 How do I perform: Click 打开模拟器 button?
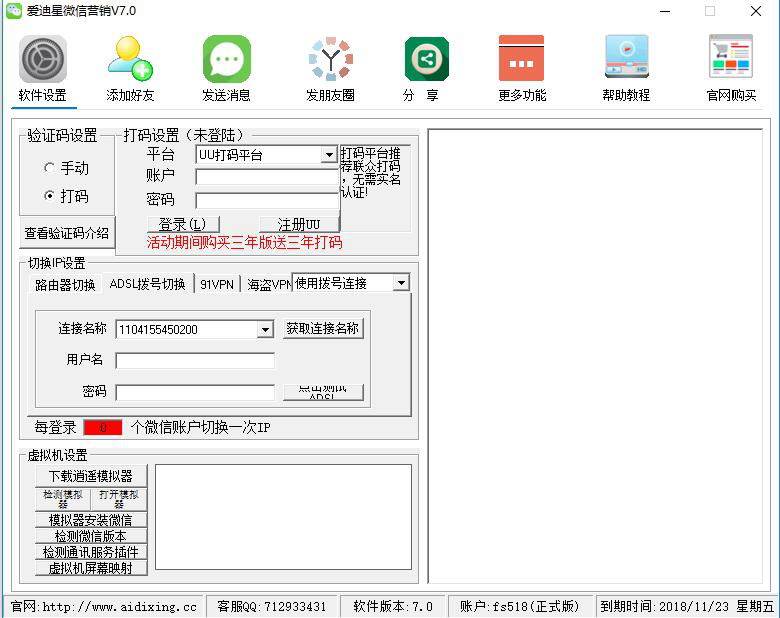[119, 499]
